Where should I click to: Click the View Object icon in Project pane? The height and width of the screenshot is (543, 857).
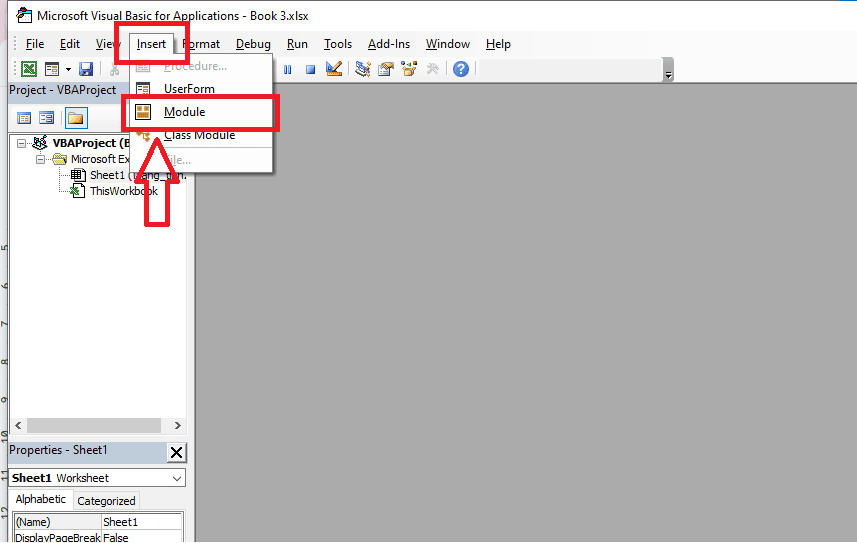(46, 118)
